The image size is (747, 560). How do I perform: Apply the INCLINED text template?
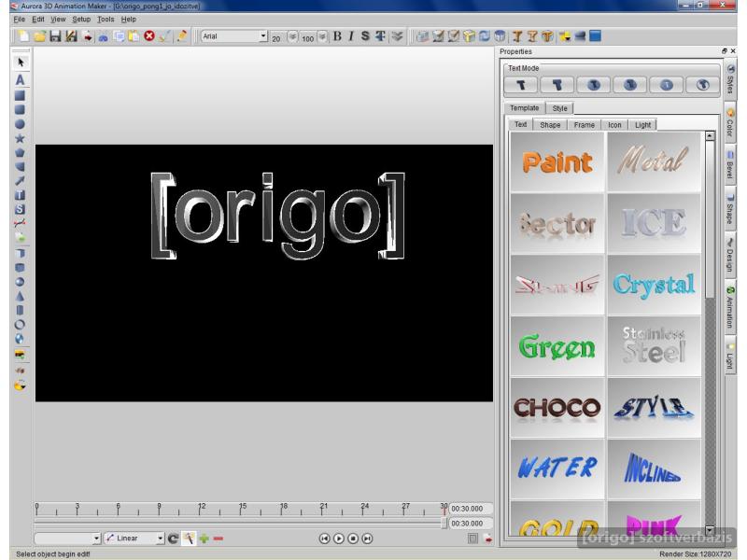tap(655, 469)
